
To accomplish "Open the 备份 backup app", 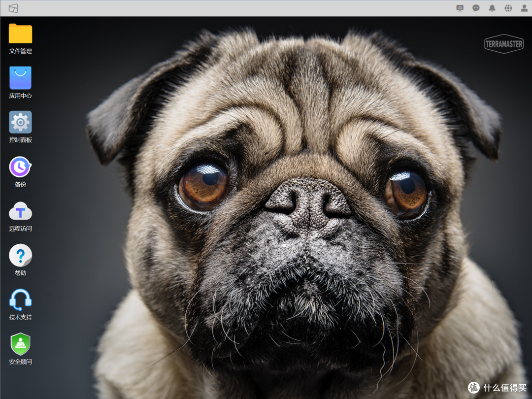I will [x=20, y=166].
